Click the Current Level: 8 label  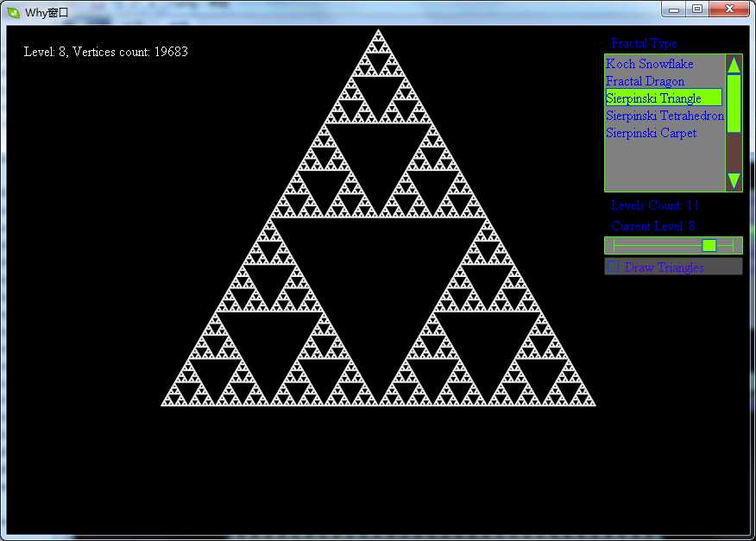(x=652, y=226)
